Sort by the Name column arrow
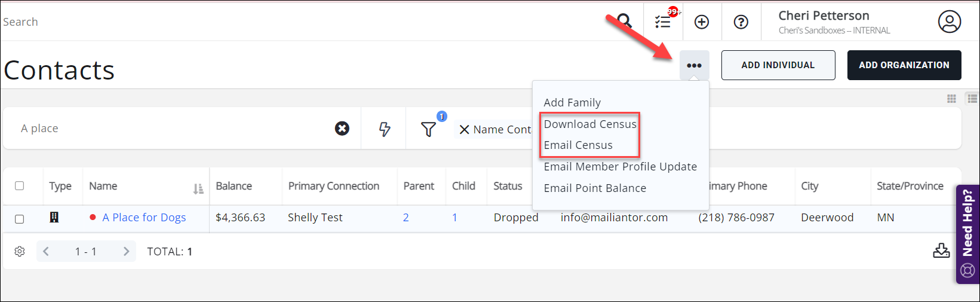 point(198,189)
